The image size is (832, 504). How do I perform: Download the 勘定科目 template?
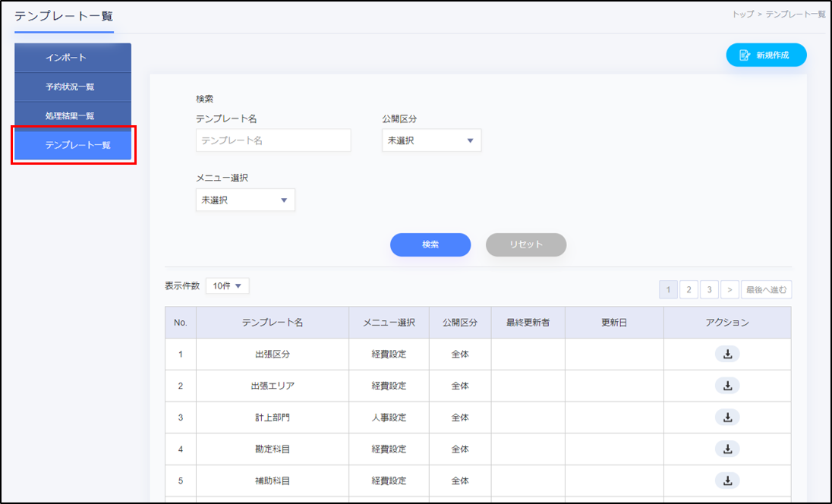[x=726, y=449]
